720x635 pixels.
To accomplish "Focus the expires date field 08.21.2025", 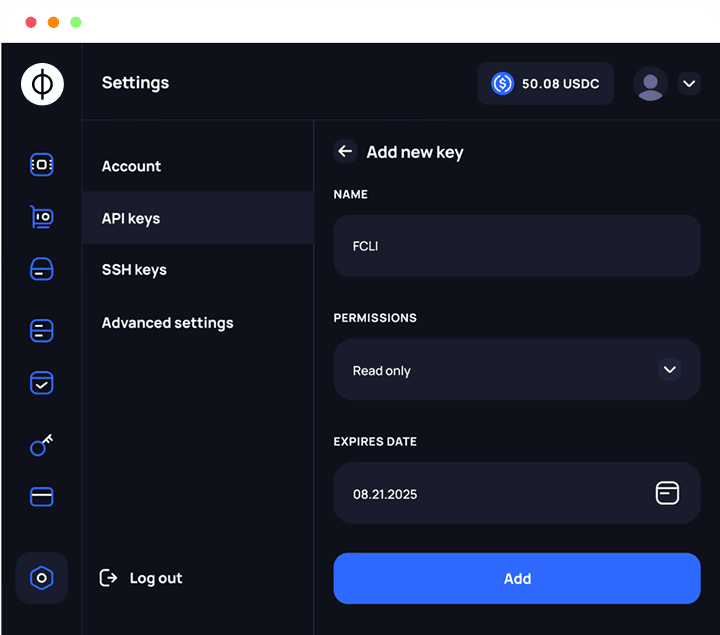I will tap(517, 493).
